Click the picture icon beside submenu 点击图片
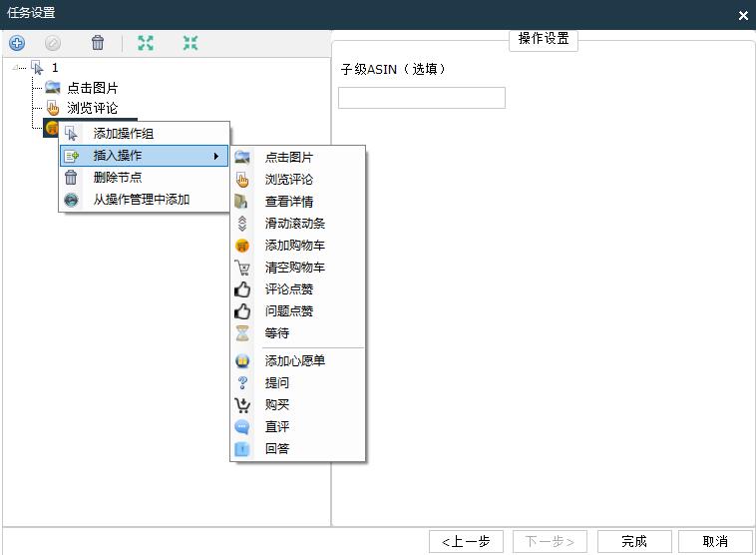The height and width of the screenshot is (555, 756). coord(242,158)
